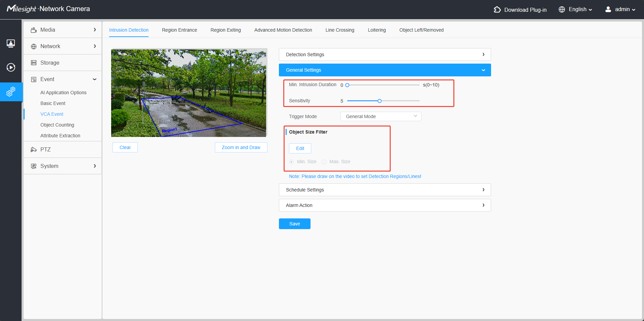
Task: Expand the Network menu chevron
Action: tap(95, 46)
